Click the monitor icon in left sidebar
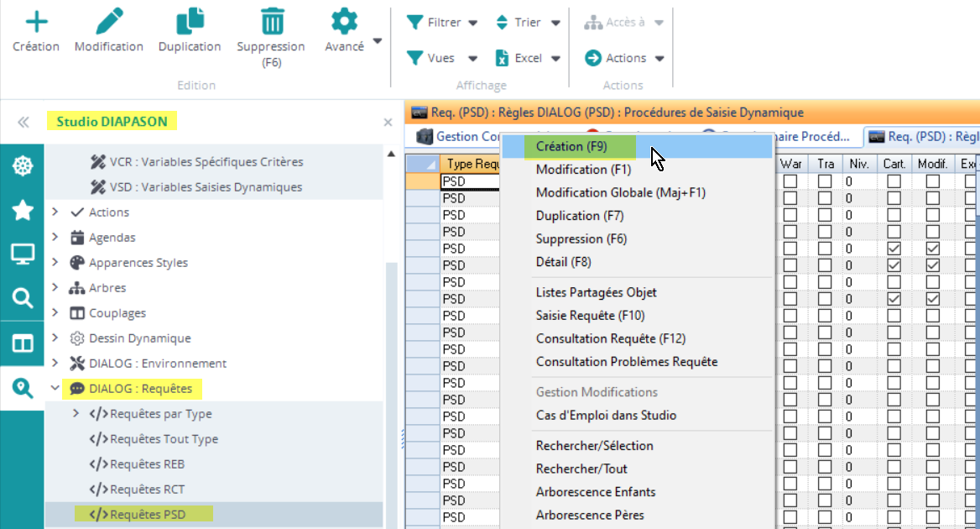980x529 pixels. (22, 254)
